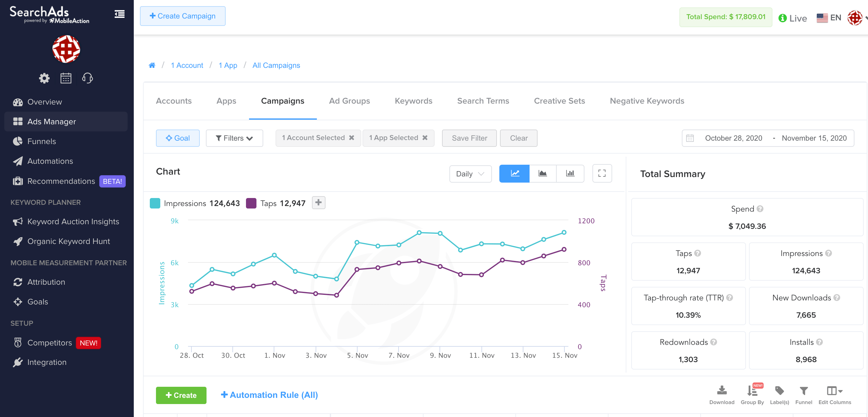Screen dimensions: 868x417
Task: Open the headset support icon
Action: pos(87,78)
